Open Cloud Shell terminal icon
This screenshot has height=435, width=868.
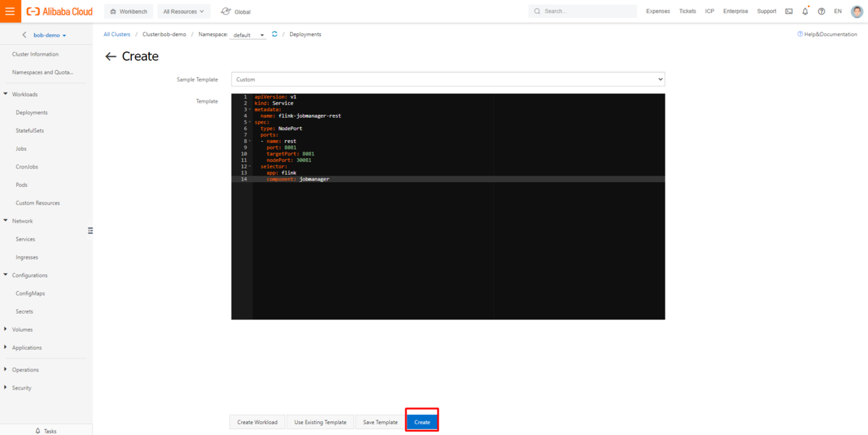point(788,12)
